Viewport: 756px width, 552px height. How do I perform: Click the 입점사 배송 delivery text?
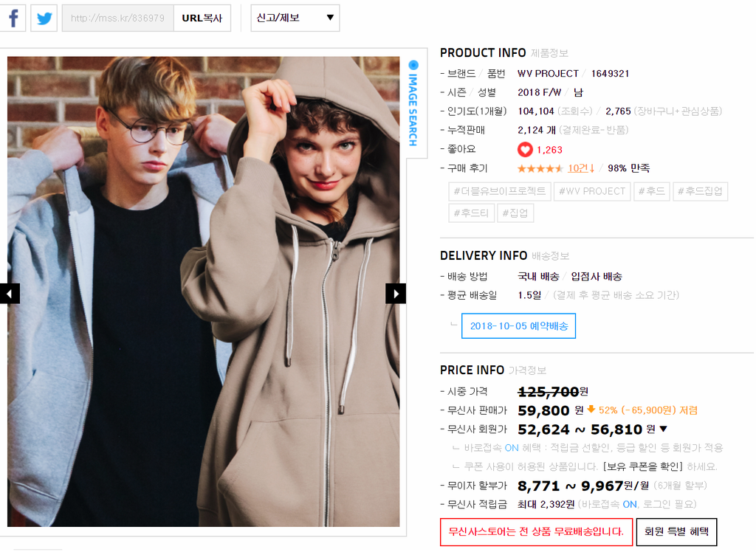(x=597, y=276)
